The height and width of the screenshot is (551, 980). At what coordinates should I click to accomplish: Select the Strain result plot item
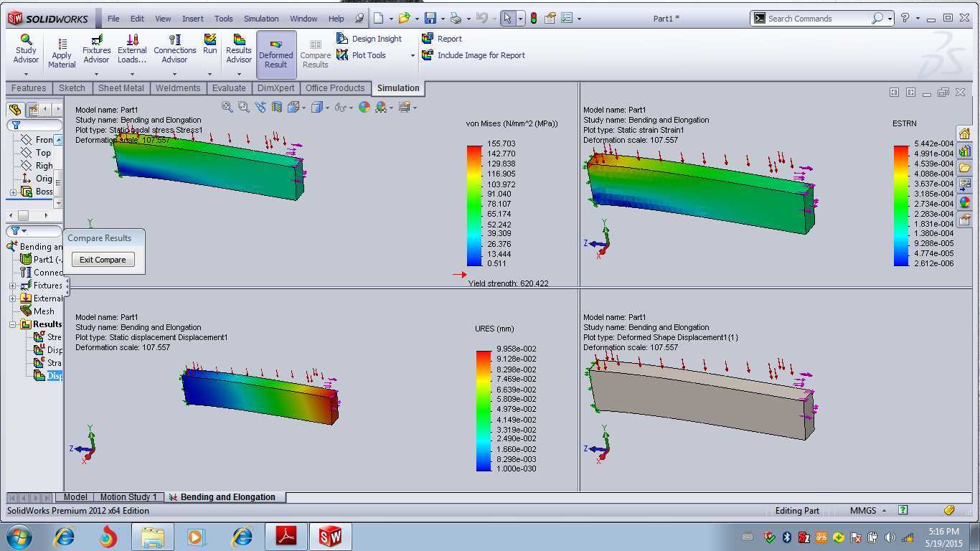pyautogui.click(x=48, y=363)
